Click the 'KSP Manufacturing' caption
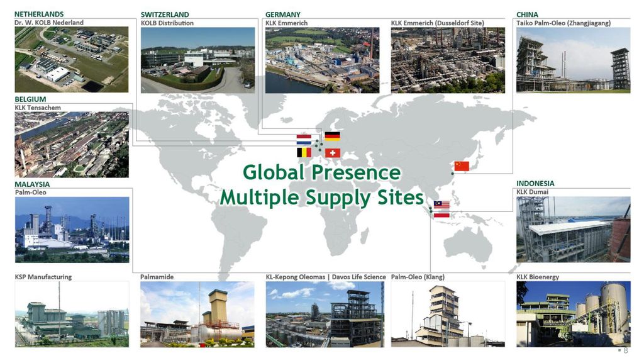The image size is (644, 363). [43, 277]
